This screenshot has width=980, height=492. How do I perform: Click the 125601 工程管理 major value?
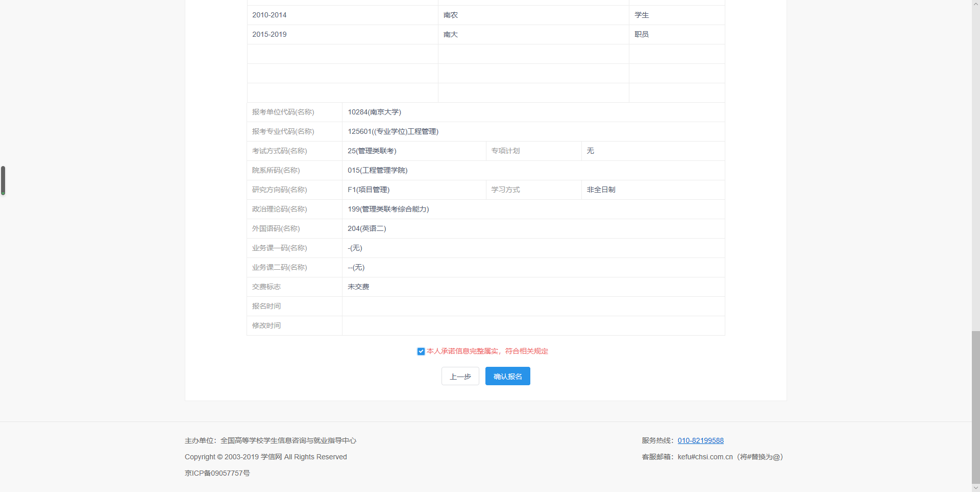pos(393,131)
